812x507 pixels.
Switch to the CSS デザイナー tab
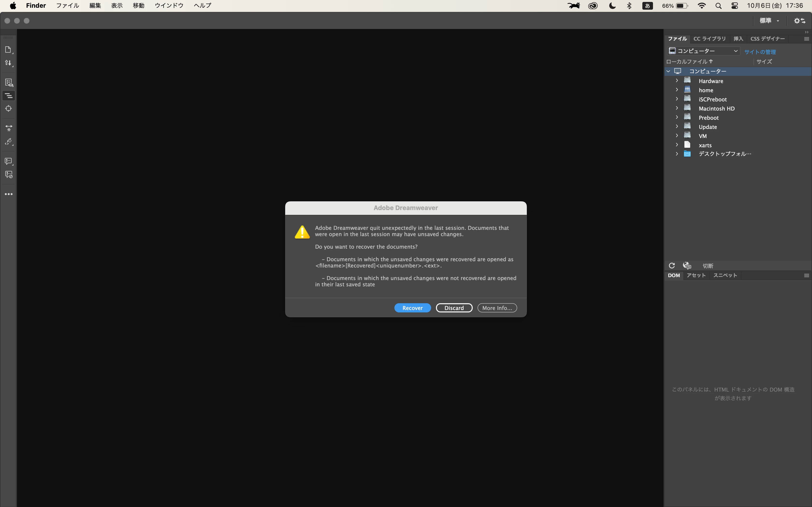767,39
